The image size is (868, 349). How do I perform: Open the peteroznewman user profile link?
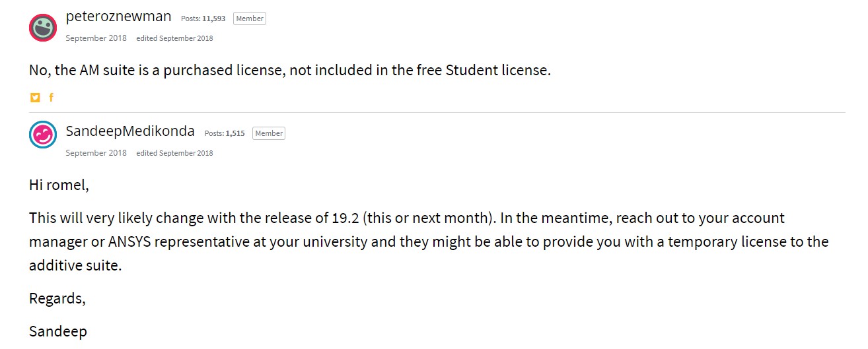118,16
